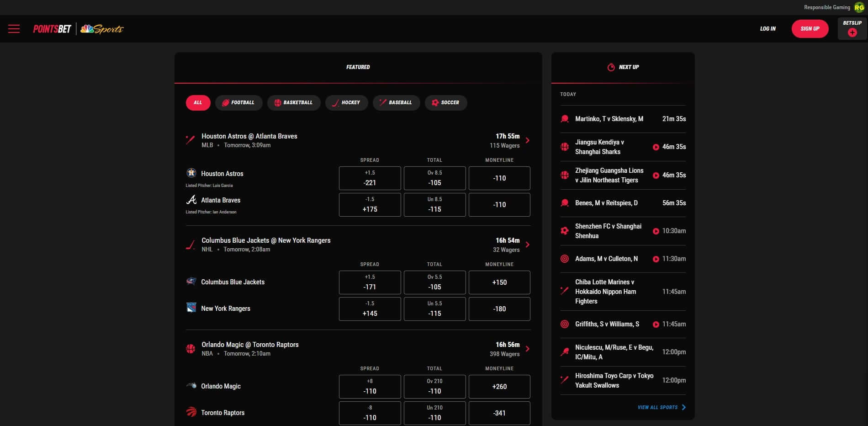The width and height of the screenshot is (868, 426).
Task: Open the View All Sports link
Action: (661, 407)
